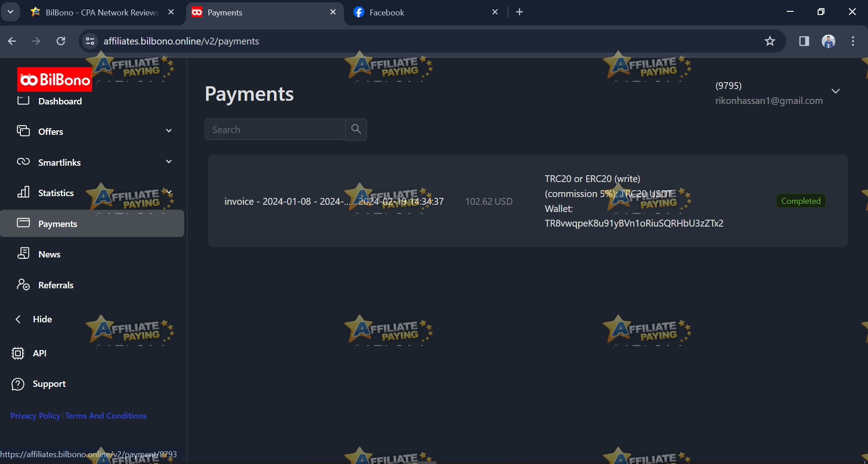Go back to the previous page
868x464 pixels.
point(12,41)
